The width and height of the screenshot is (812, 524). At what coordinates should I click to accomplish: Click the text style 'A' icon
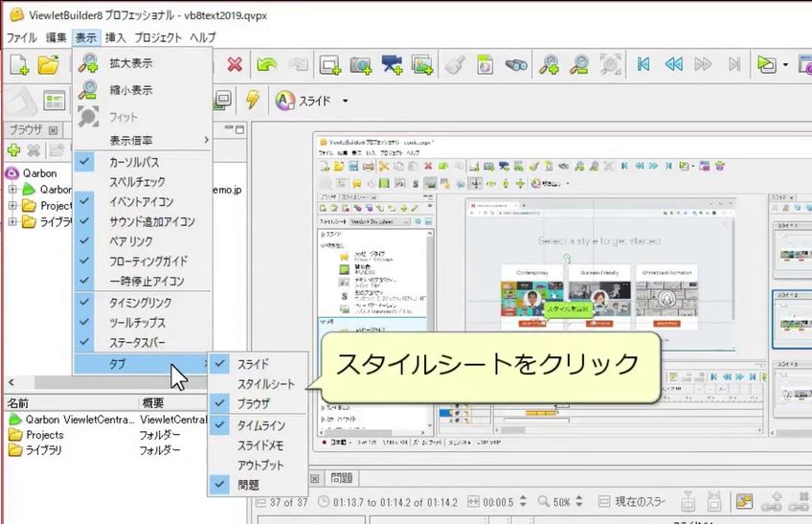284,100
